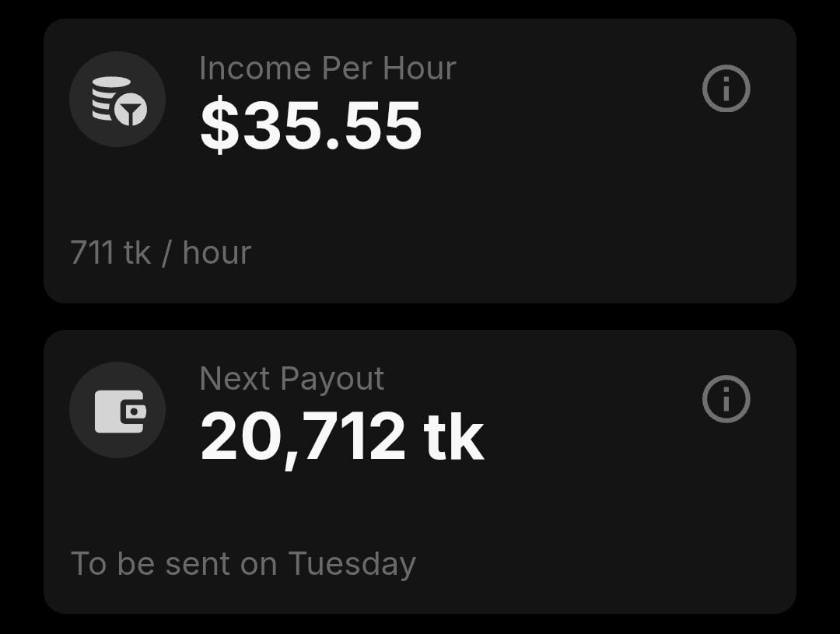Click the wallet icon beside Next Payout

pos(117,409)
